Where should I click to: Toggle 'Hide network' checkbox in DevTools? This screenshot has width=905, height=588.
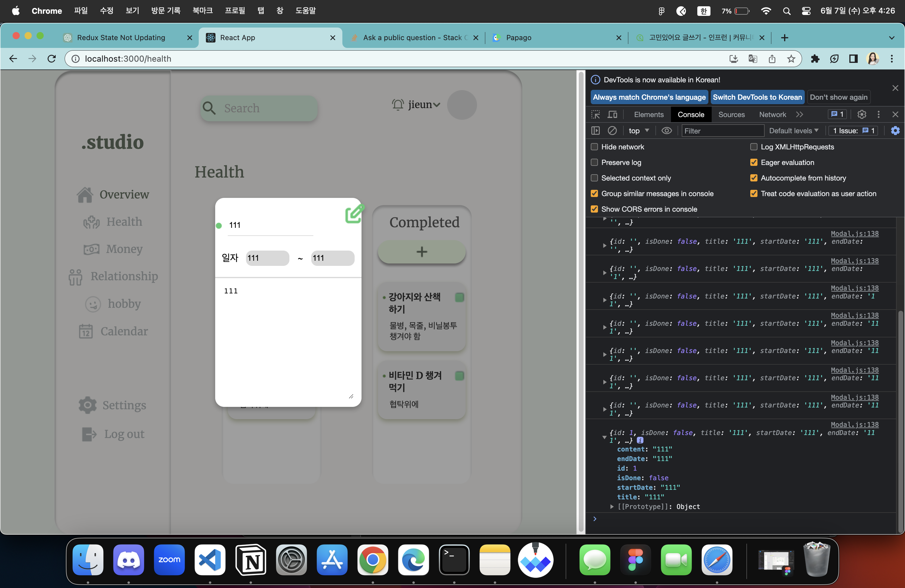click(x=594, y=146)
